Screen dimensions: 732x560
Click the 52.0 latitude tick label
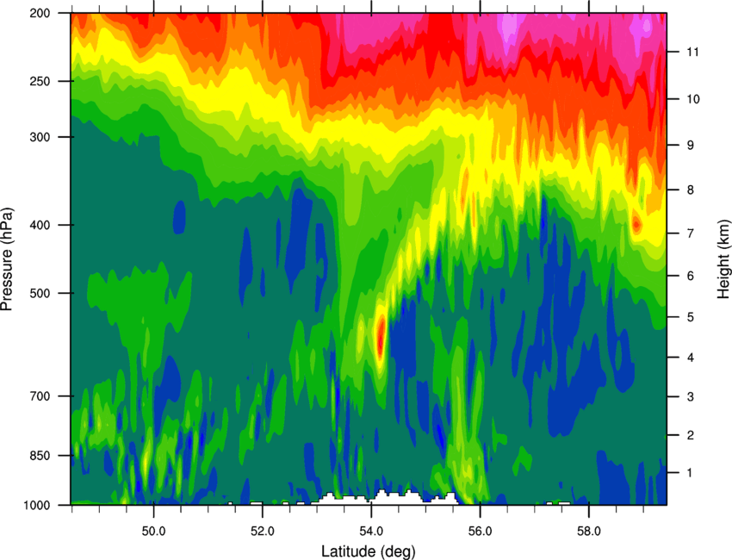263,531
